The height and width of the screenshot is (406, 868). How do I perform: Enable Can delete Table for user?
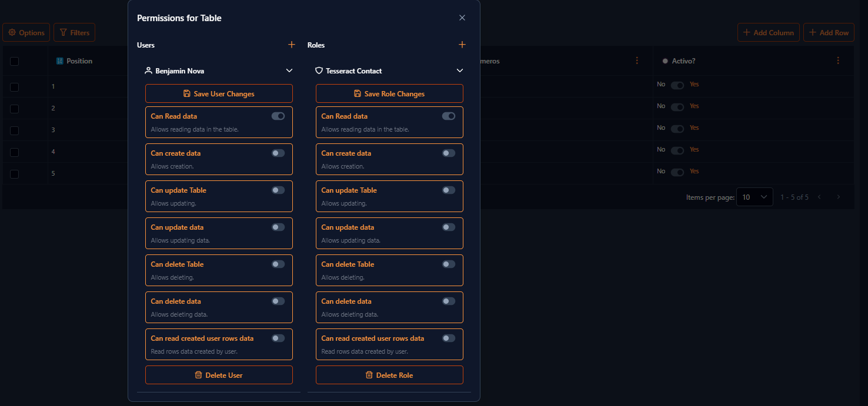click(x=278, y=264)
